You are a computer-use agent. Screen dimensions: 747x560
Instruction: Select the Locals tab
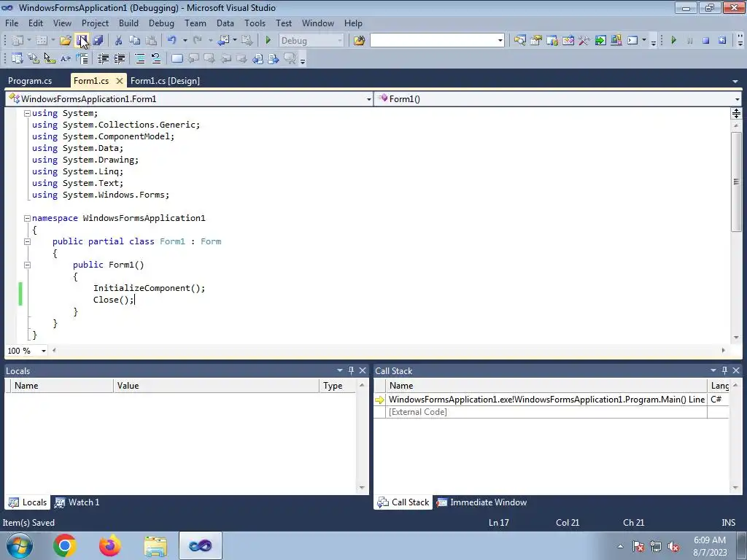pos(28,502)
